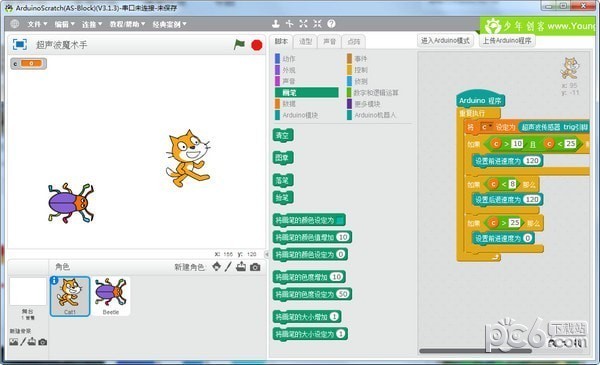The image size is (600, 365).
Task: Create a new sprite from the camera
Action: point(255,267)
